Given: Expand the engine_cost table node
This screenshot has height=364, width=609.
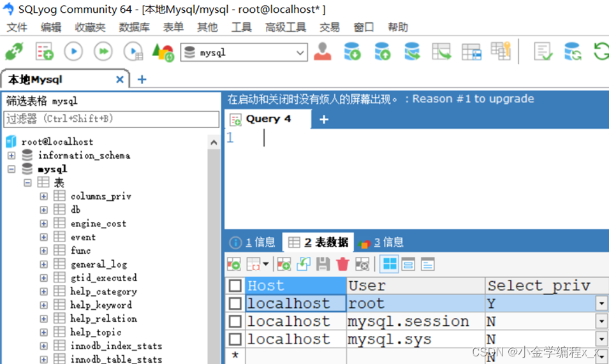Looking at the screenshot, I should (44, 224).
